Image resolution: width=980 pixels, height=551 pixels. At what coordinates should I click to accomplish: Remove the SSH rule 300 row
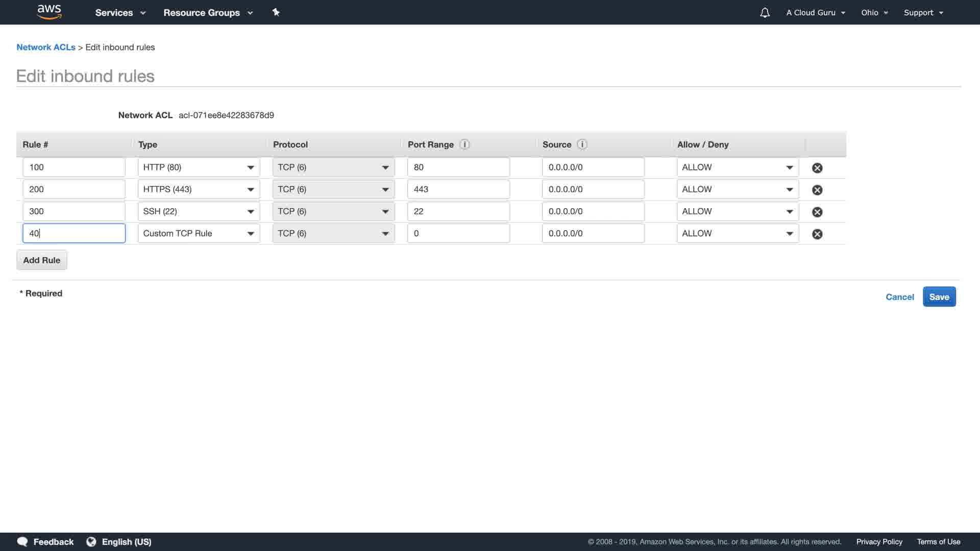(x=817, y=212)
